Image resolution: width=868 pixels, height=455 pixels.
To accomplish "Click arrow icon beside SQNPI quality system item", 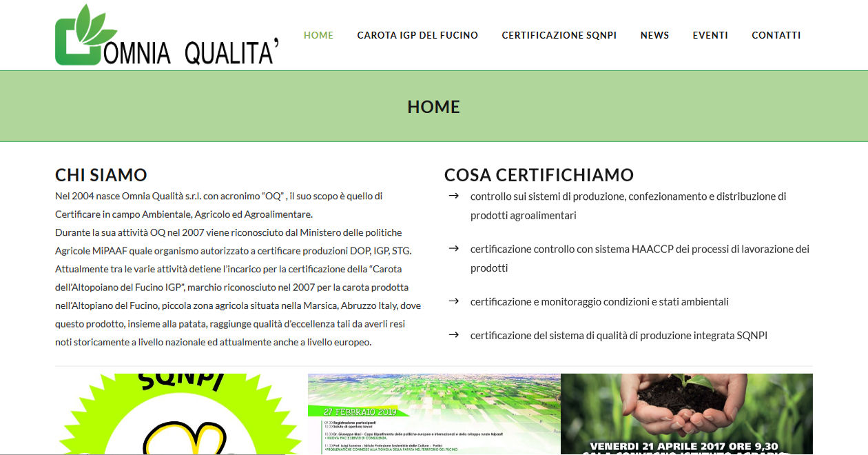I will (453, 335).
